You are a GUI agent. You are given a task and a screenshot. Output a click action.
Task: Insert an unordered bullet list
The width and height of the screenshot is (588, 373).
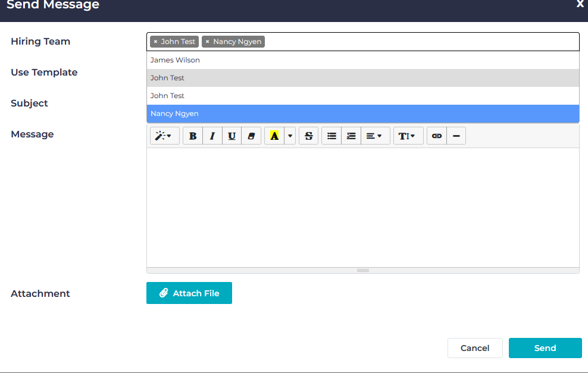[331, 136]
